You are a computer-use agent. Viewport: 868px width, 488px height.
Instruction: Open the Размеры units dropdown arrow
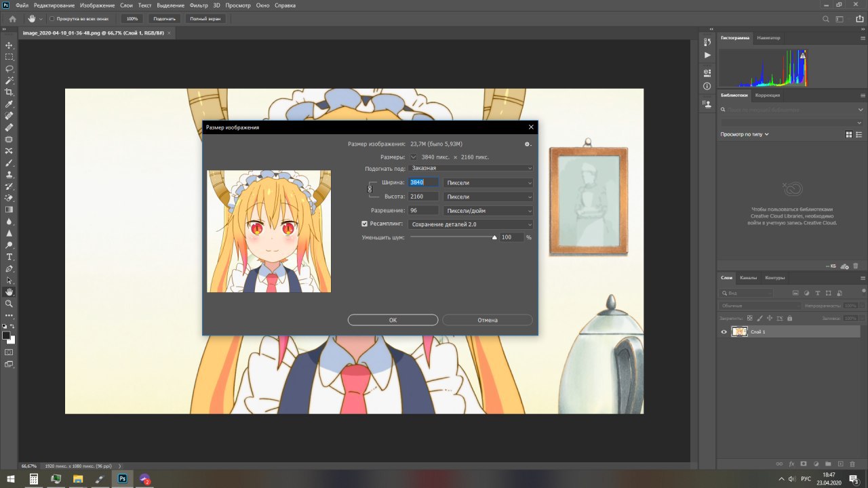414,157
